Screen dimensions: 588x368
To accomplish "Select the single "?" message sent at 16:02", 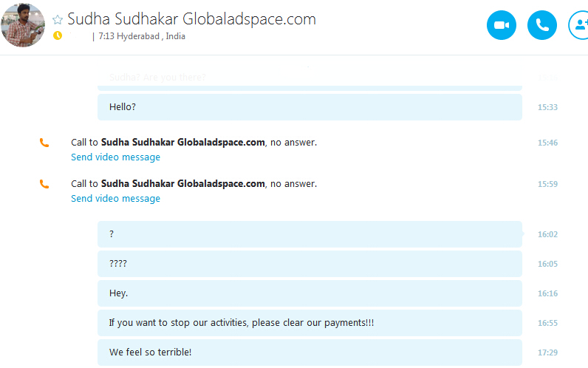I will (310, 234).
